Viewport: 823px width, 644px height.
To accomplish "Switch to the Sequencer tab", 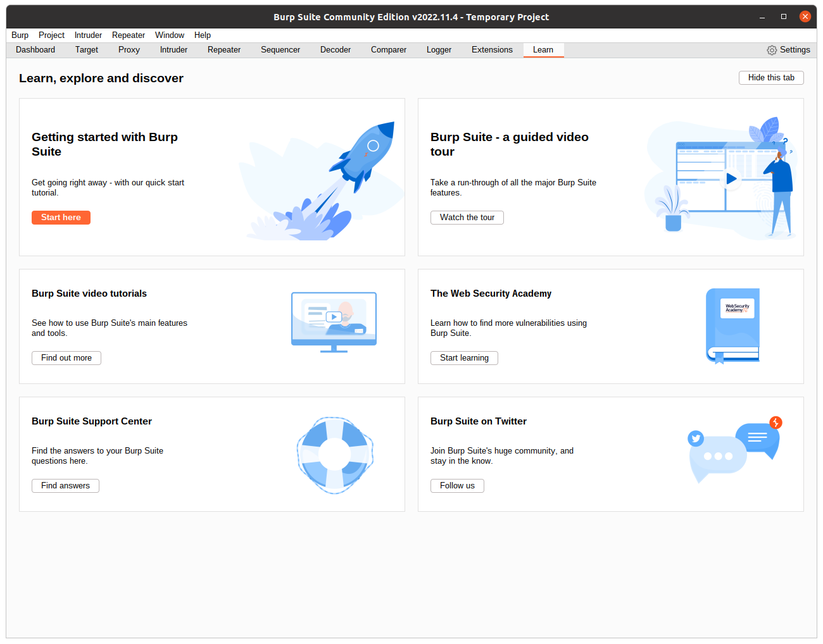I will 280,50.
